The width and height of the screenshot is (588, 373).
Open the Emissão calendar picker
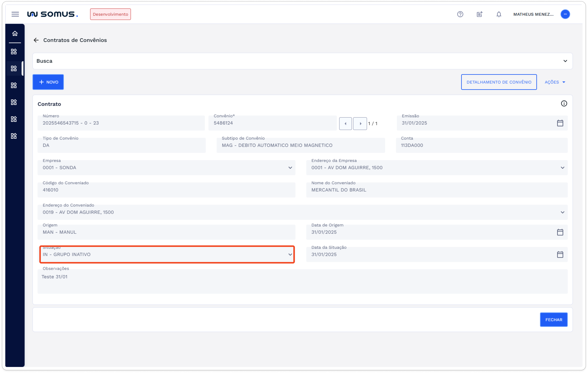(560, 123)
